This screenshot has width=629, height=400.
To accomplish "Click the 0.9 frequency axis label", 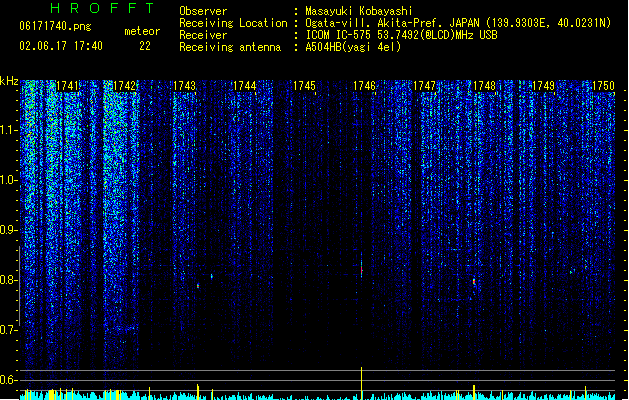I will 8,230.
